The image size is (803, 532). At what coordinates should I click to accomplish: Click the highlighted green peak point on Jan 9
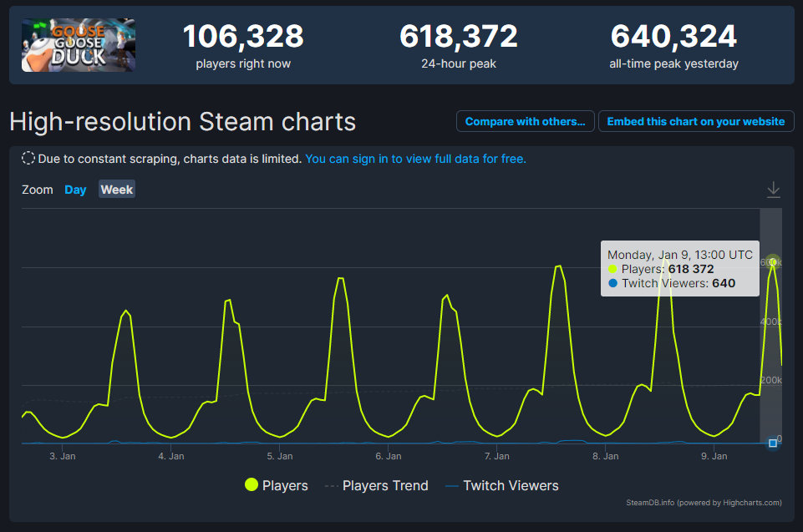pos(773,262)
